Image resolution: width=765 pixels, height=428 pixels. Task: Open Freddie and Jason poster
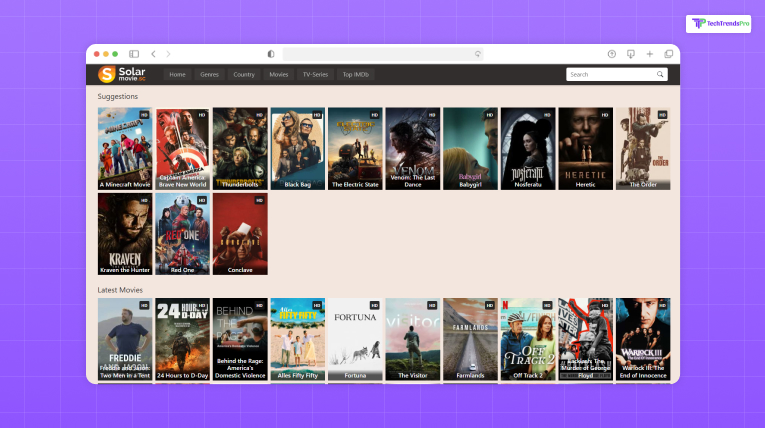(x=125, y=339)
